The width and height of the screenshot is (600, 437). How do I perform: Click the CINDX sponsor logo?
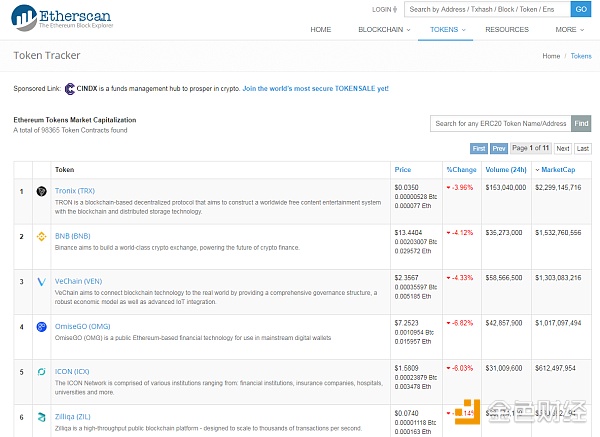coord(70,89)
